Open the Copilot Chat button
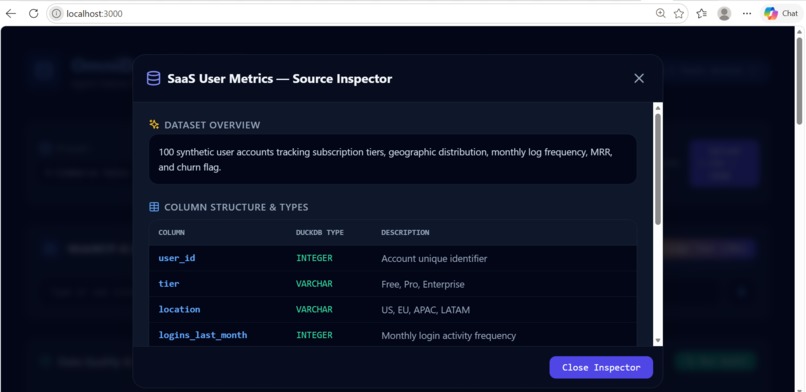The height and width of the screenshot is (392, 806). (781, 14)
